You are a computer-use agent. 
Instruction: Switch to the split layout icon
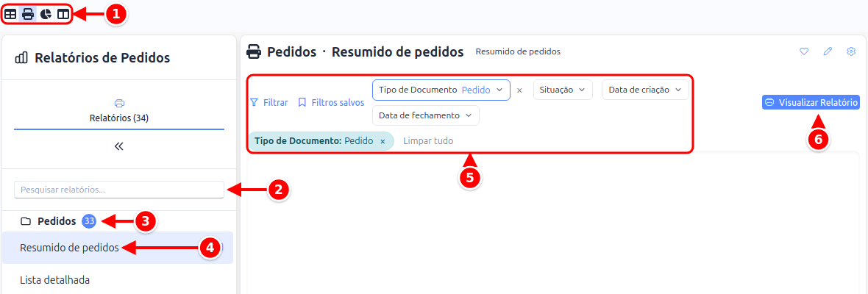tap(63, 15)
